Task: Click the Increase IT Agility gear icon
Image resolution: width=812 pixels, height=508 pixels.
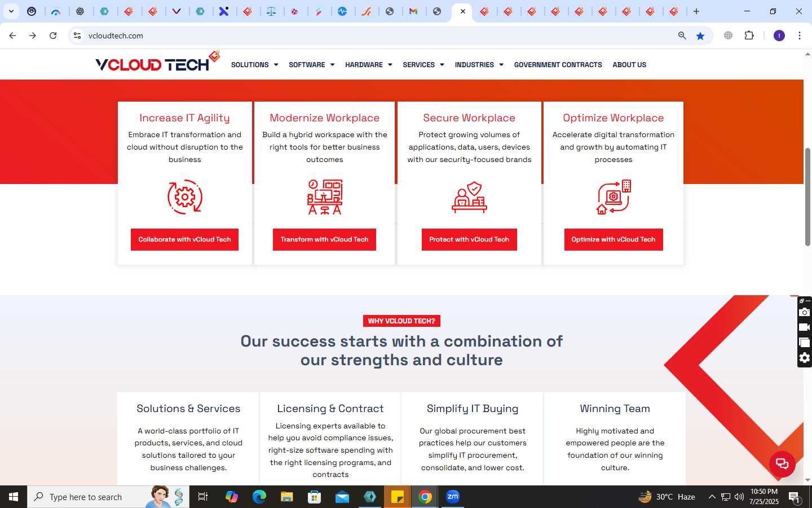Action: pos(185,197)
